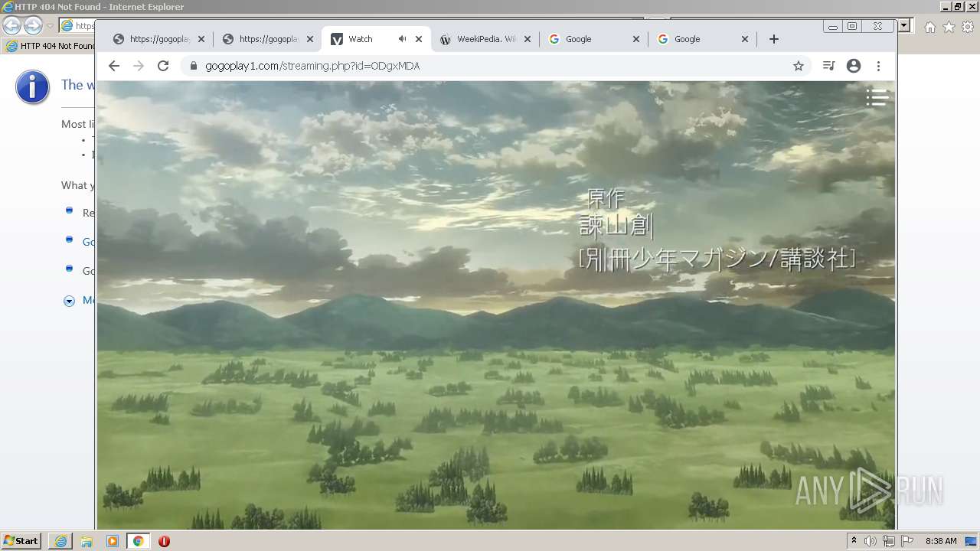Launch the media player taskbar icon

pyautogui.click(x=113, y=541)
